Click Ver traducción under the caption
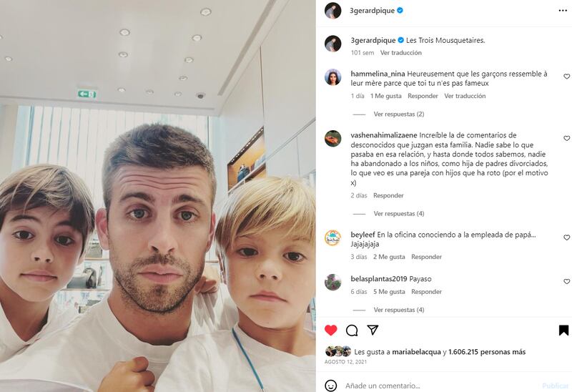The width and height of the screenshot is (572, 392). 401,53
